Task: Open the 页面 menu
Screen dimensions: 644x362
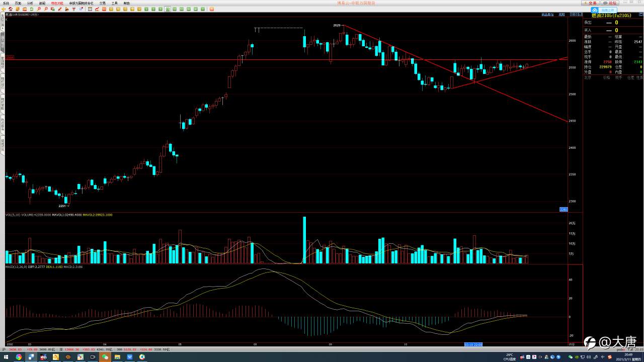Action: point(18,3)
